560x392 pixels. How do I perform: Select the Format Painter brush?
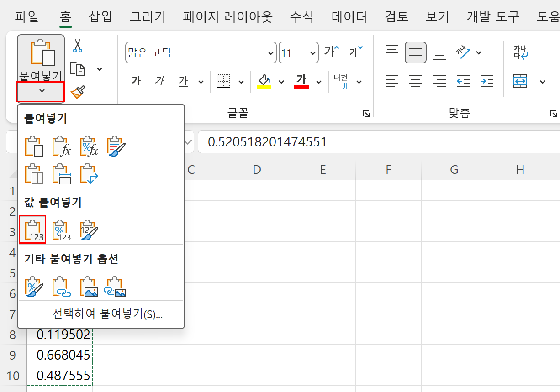[77, 91]
